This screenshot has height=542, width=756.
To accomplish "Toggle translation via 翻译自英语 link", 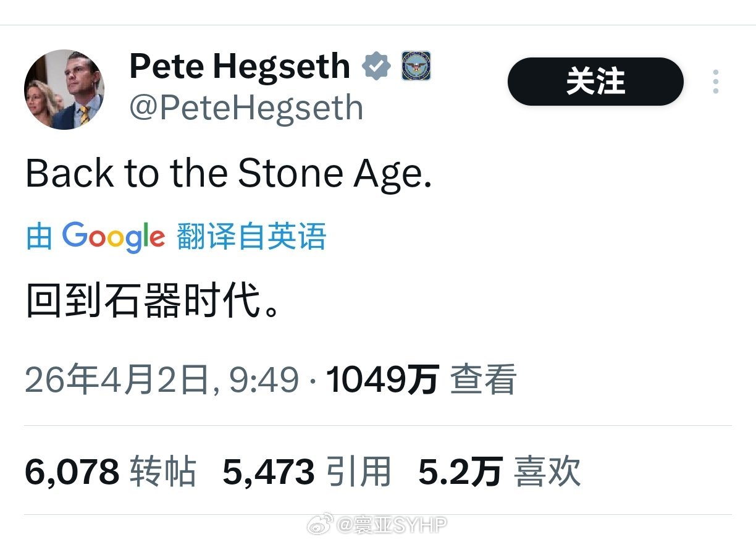I will click(251, 237).
